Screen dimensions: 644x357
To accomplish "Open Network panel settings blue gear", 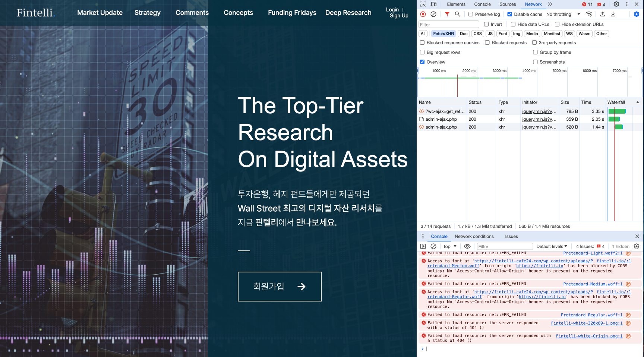I will [x=637, y=14].
